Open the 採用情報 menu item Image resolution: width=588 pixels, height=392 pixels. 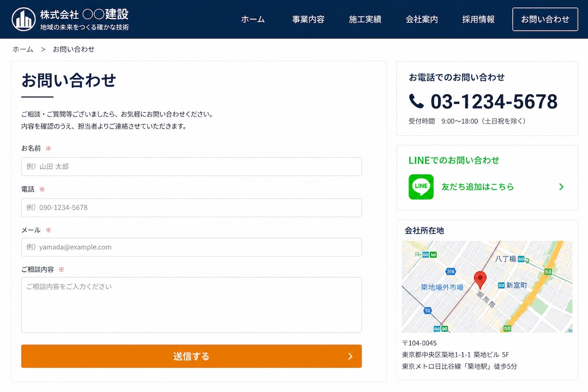478,19
